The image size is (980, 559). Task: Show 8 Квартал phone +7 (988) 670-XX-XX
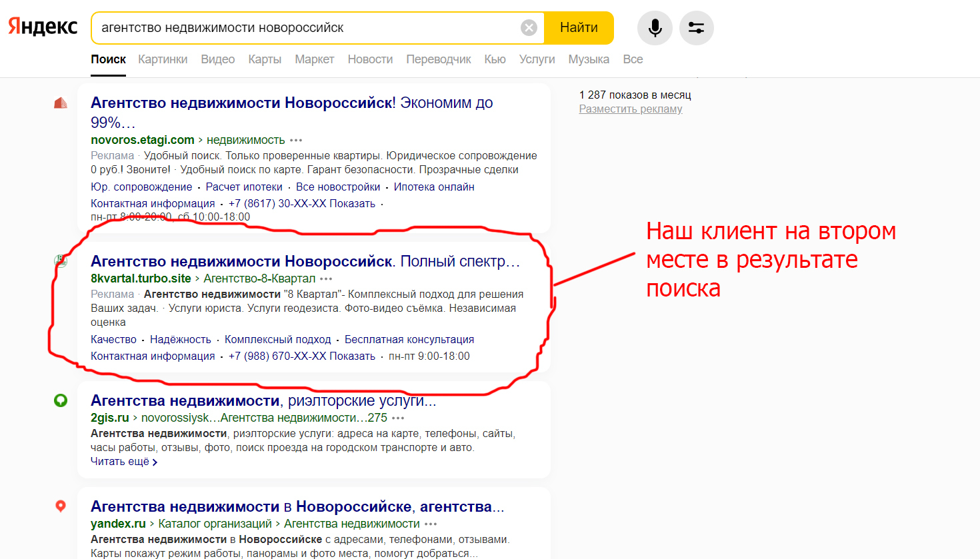click(x=302, y=356)
